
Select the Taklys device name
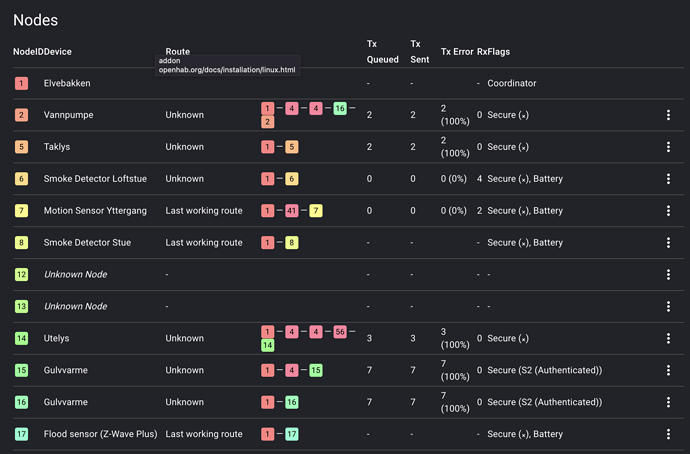(x=58, y=147)
